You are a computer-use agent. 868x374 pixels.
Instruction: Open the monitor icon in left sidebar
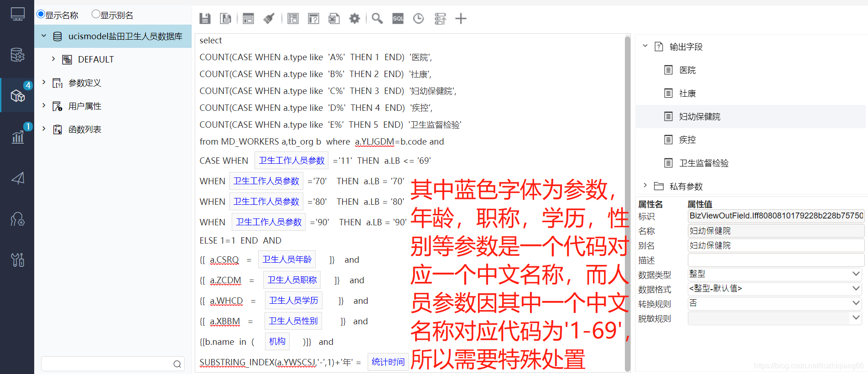[x=17, y=15]
